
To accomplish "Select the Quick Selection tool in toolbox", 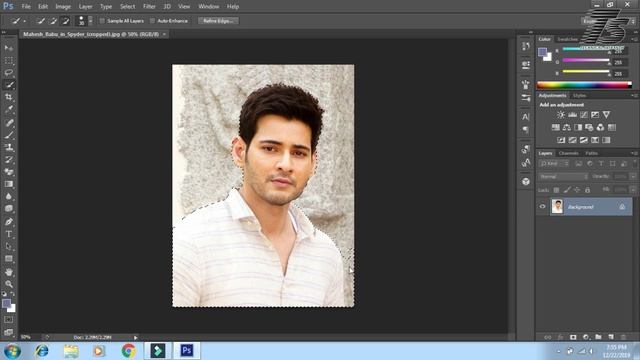I will pos(9,85).
